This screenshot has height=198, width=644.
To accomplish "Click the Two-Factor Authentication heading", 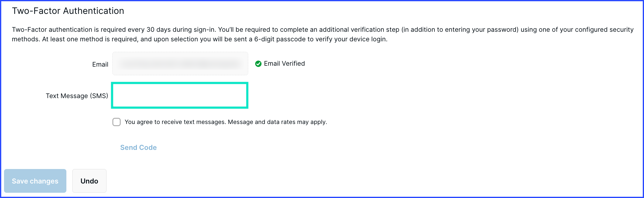I will [68, 11].
